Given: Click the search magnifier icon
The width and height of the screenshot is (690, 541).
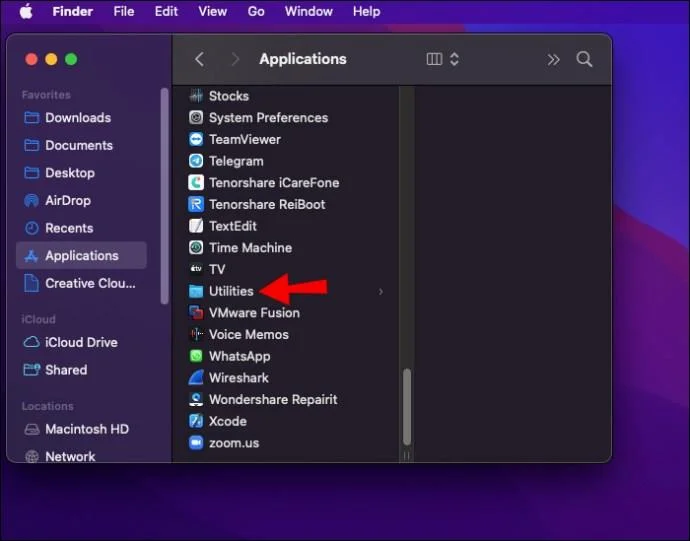Looking at the screenshot, I should (x=584, y=59).
